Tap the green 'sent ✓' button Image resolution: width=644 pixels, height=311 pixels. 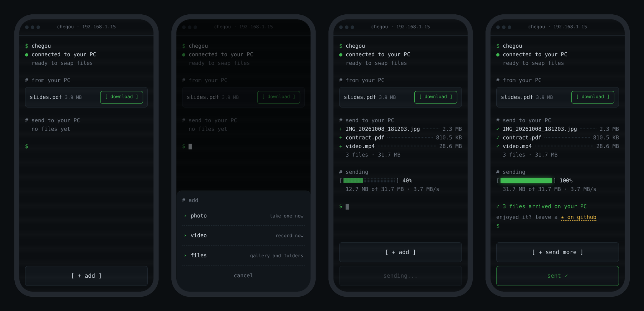pyautogui.click(x=557, y=276)
